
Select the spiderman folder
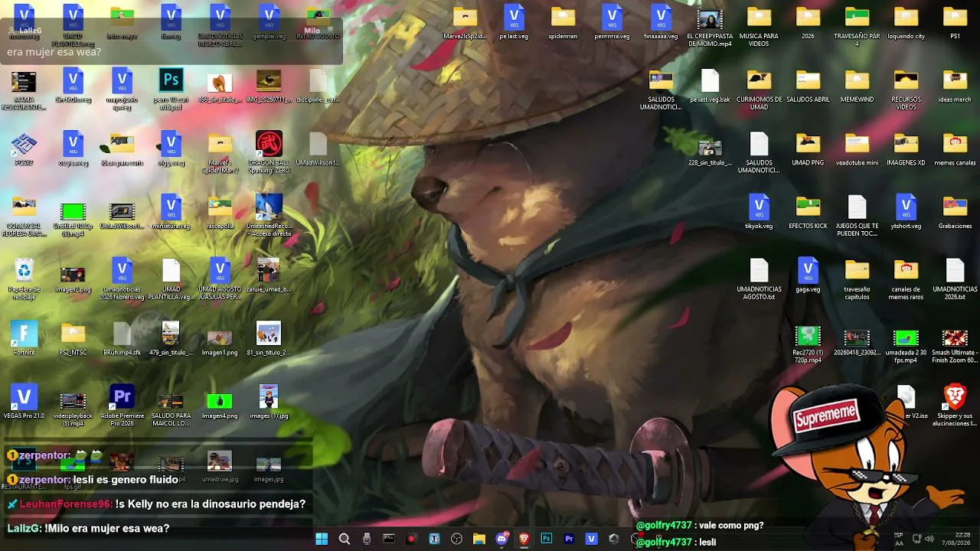tap(563, 21)
